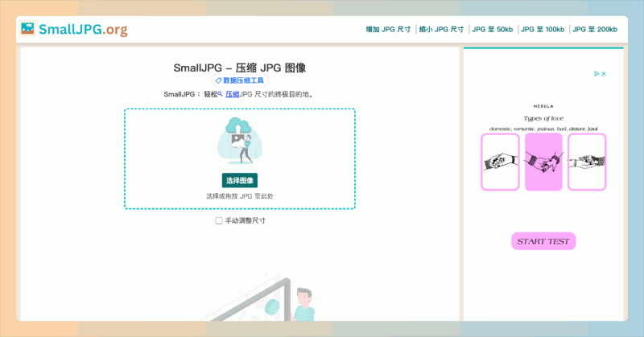Select the pink filled middle hands card

click(543, 162)
